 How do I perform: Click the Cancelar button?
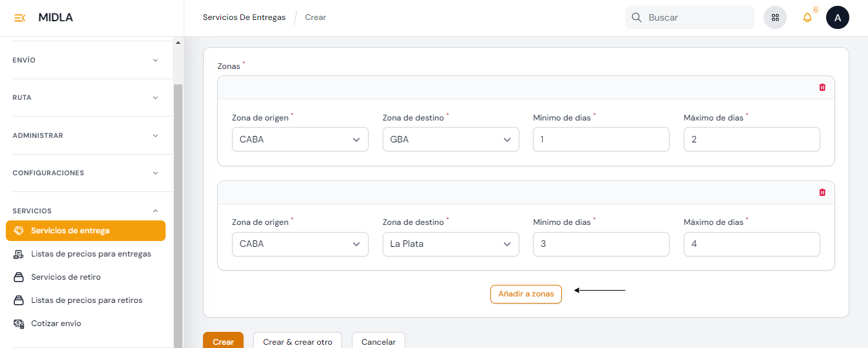378,341
